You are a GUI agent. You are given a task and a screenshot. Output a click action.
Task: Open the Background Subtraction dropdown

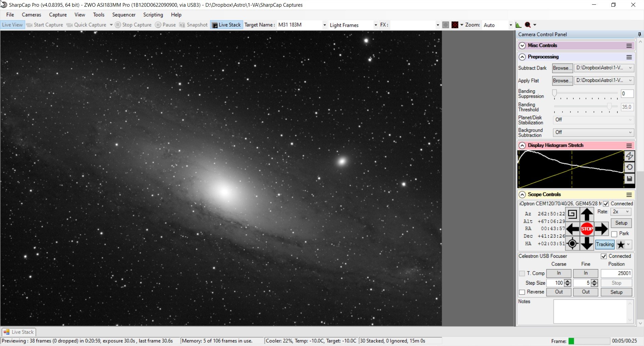click(593, 133)
